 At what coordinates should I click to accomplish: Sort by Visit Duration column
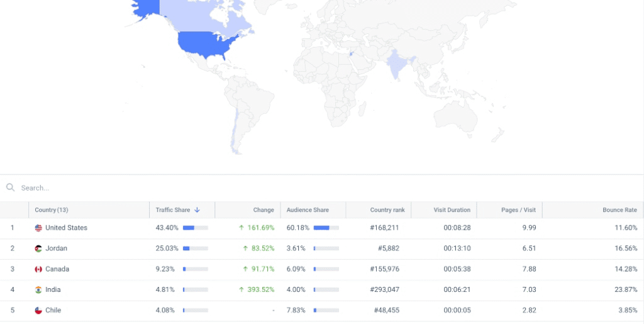click(452, 210)
